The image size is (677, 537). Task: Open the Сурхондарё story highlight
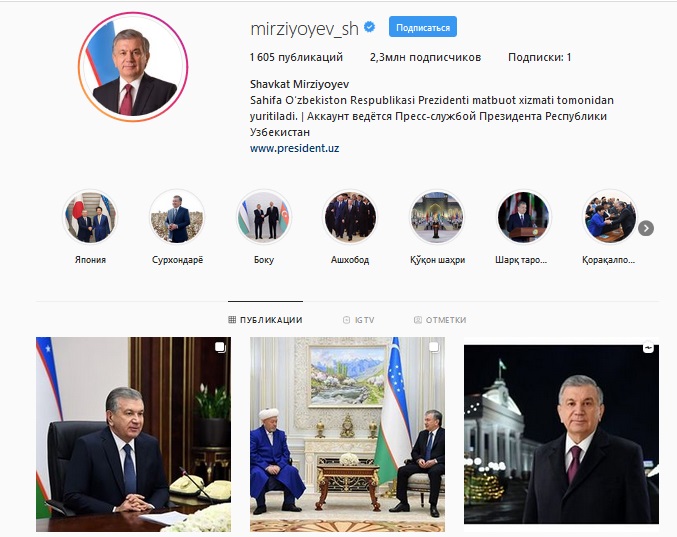pyautogui.click(x=177, y=217)
